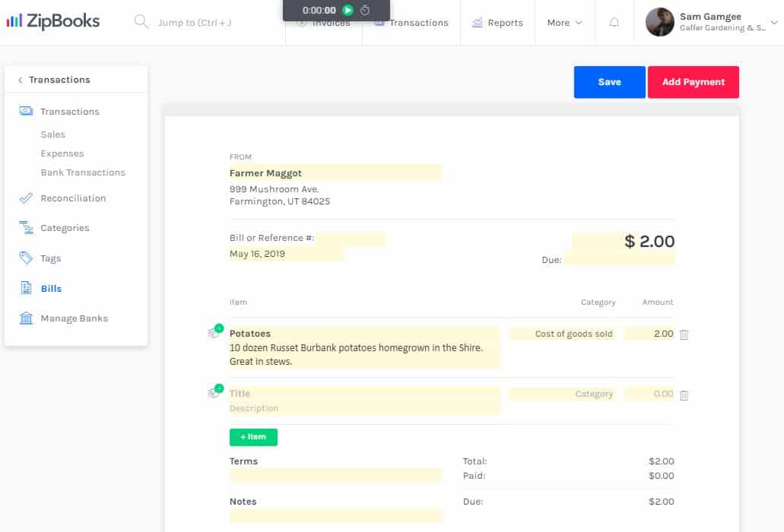
Task: Click the $ 2.00 total amount field
Action: 624,242
